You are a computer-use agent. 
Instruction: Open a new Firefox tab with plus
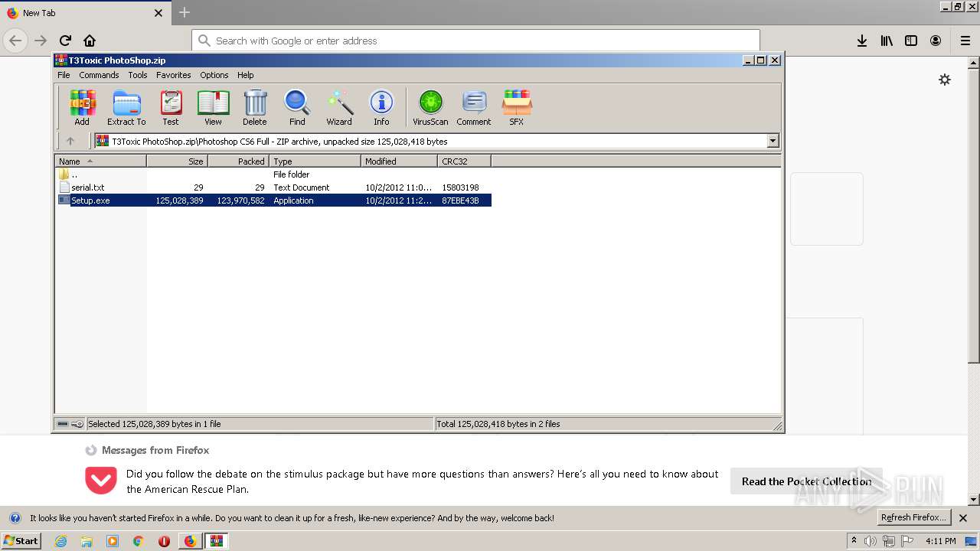(x=185, y=12)
